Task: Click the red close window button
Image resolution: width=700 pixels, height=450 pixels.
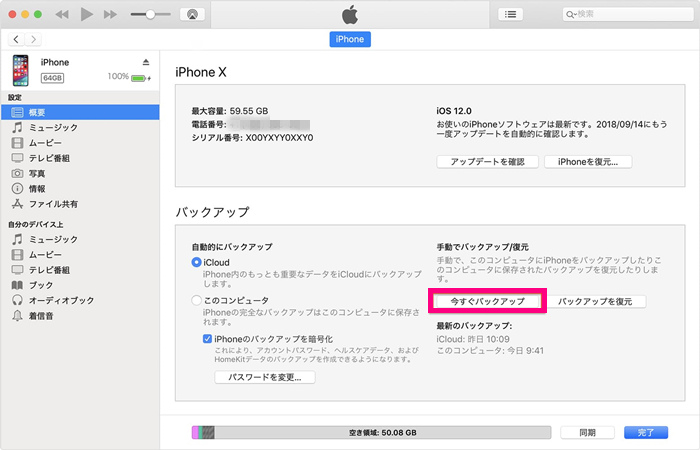Action: pos(12,14)
